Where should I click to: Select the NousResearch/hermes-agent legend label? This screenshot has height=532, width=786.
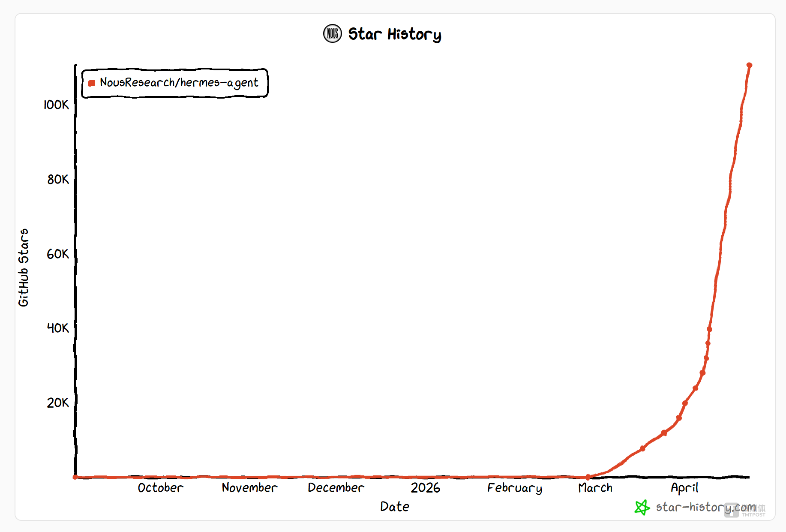tap(179, 82)
